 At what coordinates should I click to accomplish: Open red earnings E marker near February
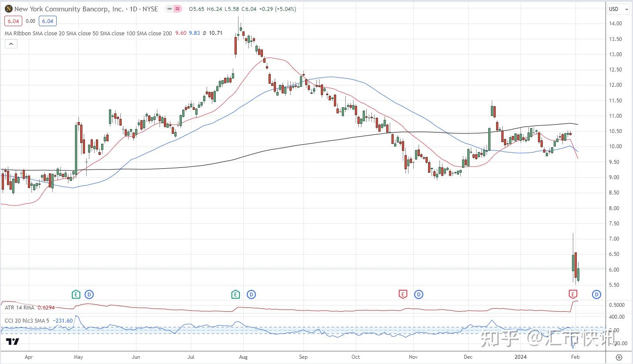point(572,295)
